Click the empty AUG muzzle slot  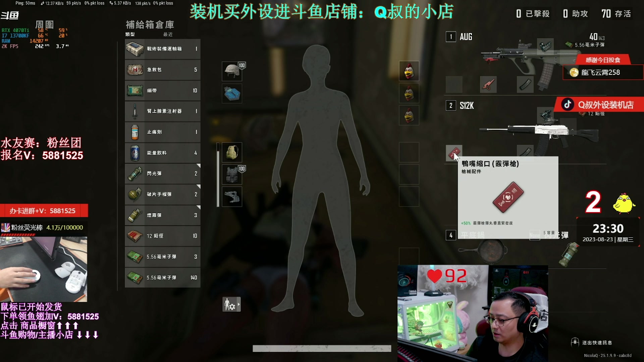454,84
